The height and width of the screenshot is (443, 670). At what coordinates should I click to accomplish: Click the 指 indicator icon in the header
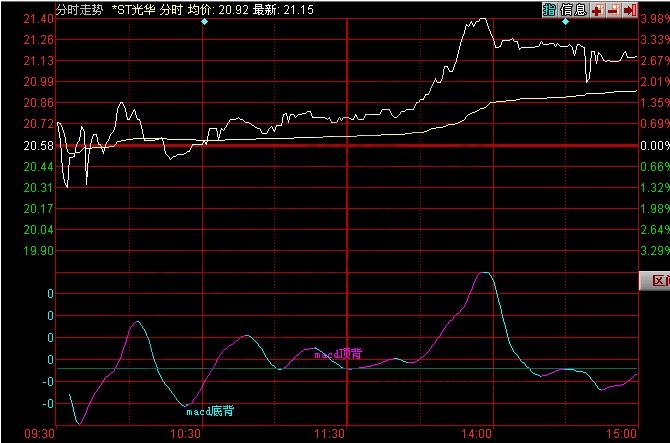tap(550, 9)
